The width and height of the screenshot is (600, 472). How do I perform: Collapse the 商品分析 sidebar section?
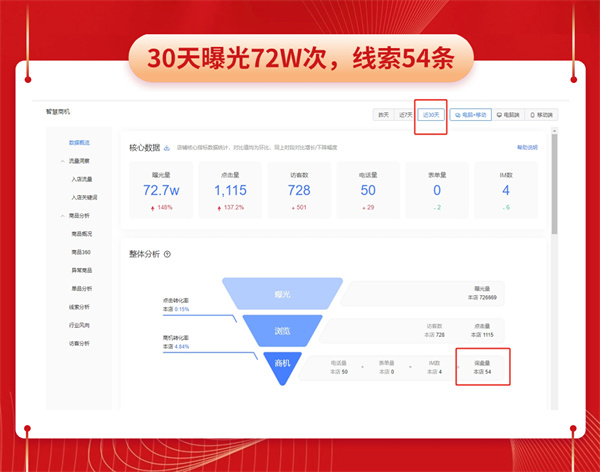pos(62,215)
